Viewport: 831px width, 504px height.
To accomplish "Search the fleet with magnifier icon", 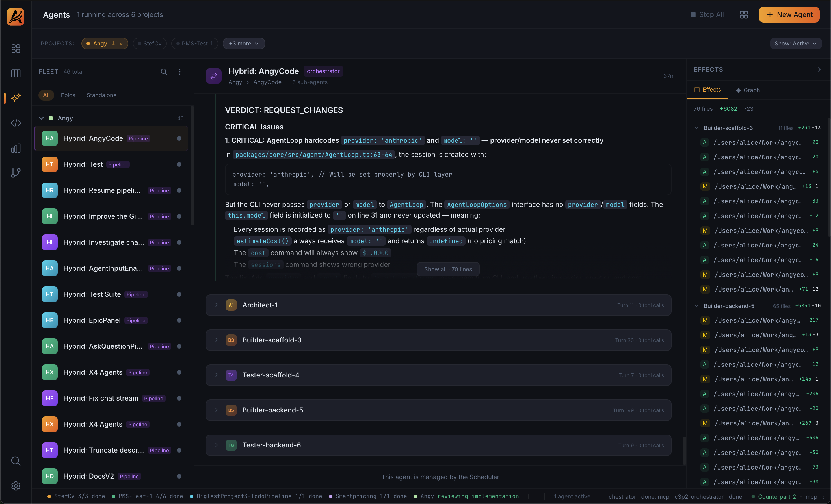I will click(164, 72).
